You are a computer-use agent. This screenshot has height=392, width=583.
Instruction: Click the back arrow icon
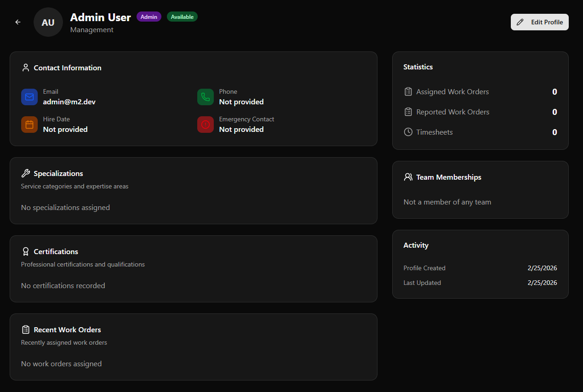tap(18, 22)
